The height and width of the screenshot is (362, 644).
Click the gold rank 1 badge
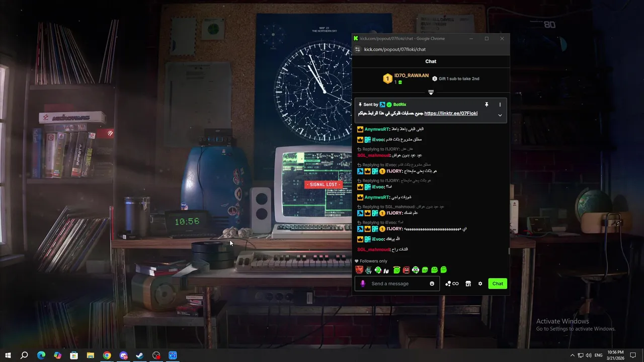387,79
